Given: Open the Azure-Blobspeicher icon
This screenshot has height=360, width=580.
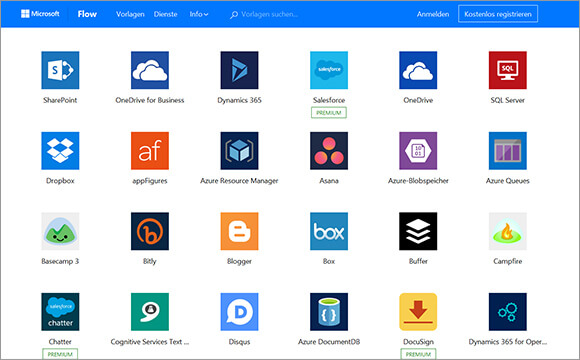Looking at the screenshot, I should pos(418,151).
